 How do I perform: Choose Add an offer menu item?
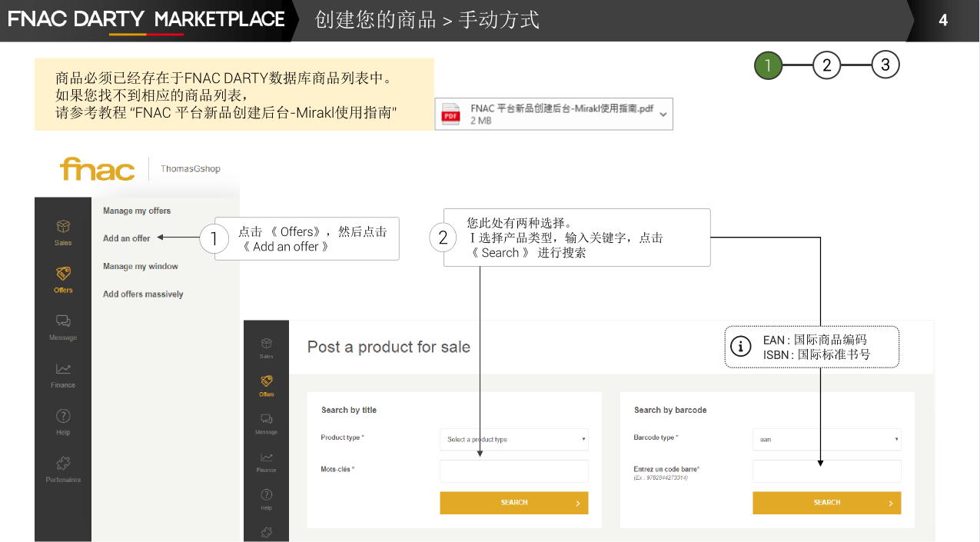point(127,238)
